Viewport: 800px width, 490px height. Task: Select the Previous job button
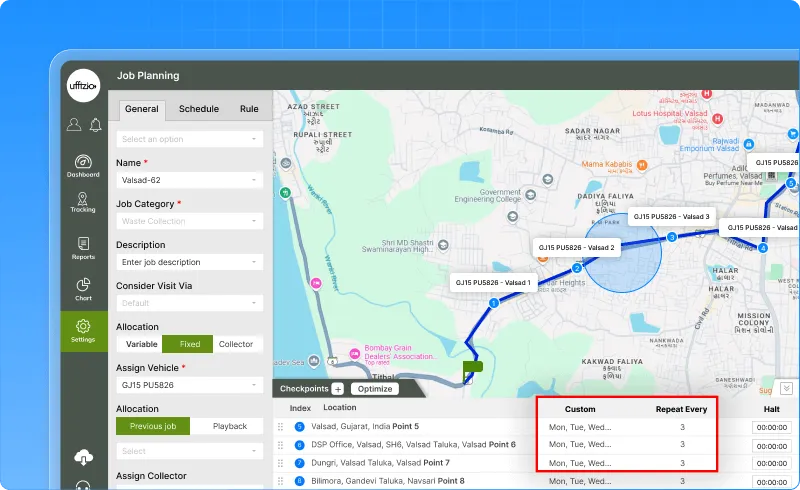tap(152, 426)
